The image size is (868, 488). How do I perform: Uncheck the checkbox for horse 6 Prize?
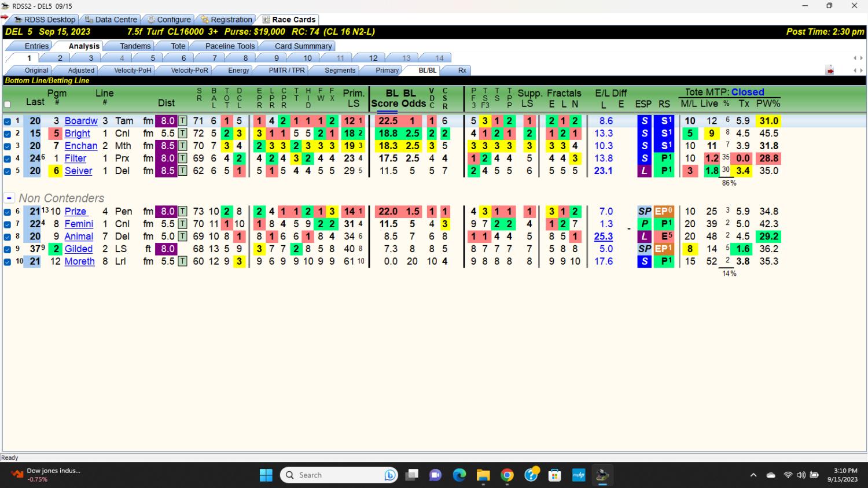pyautogui.click(x=8, y=212)
